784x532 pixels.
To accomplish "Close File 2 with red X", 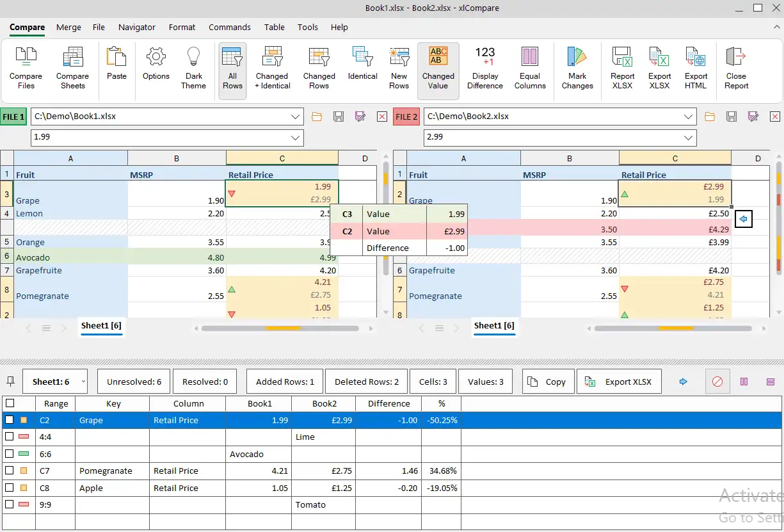I will (775, 117).
